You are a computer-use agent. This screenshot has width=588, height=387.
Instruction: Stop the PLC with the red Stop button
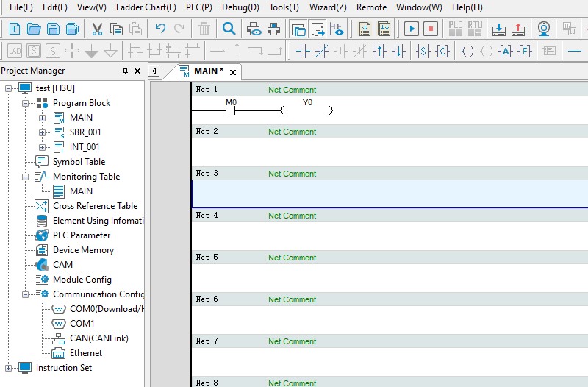[431, 29]
